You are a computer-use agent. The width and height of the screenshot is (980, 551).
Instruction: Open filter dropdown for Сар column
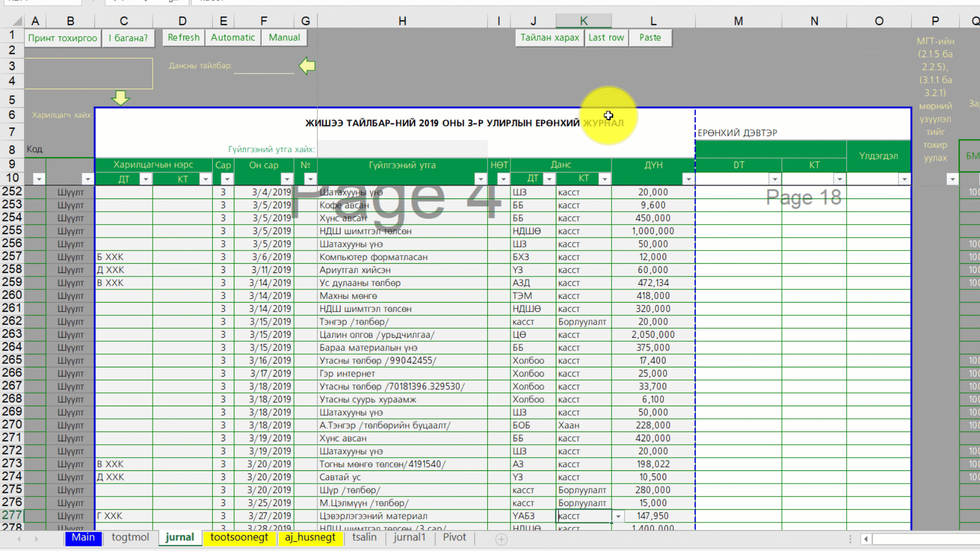tap(227, 179)
